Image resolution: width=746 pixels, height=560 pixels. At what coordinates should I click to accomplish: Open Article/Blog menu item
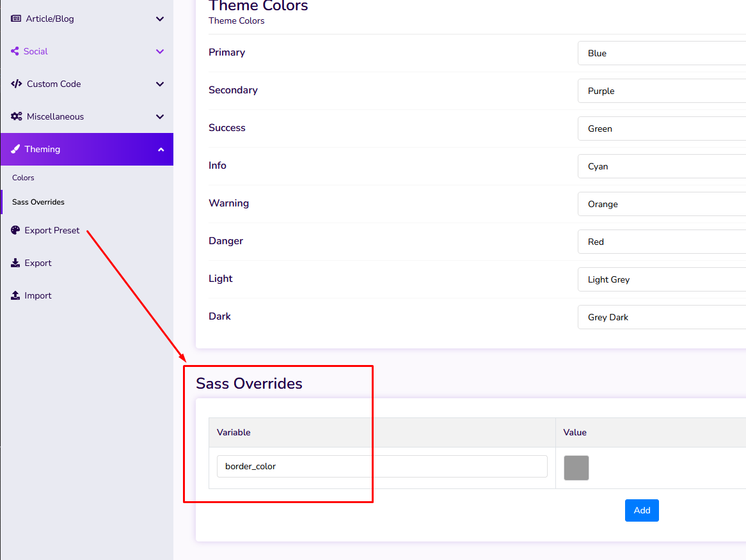87,19
